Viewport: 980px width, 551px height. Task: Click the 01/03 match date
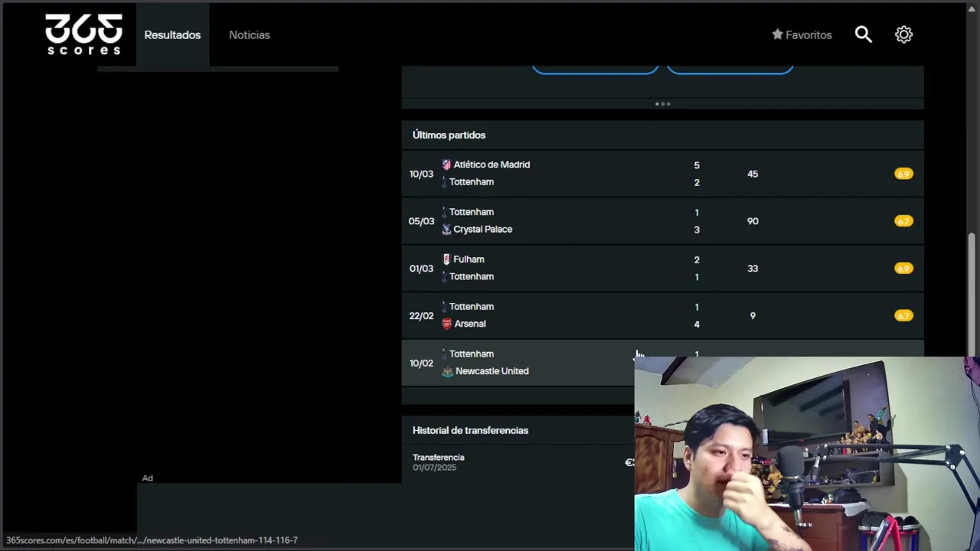click(421, 269)
